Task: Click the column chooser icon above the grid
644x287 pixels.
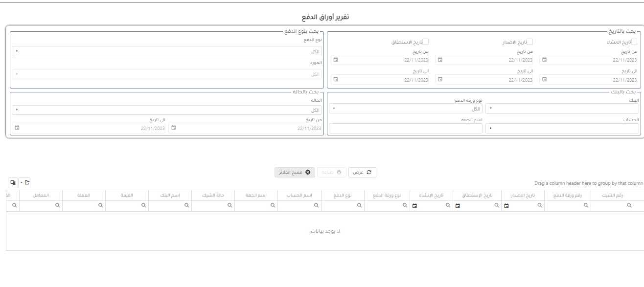Action: click(13, 182)
